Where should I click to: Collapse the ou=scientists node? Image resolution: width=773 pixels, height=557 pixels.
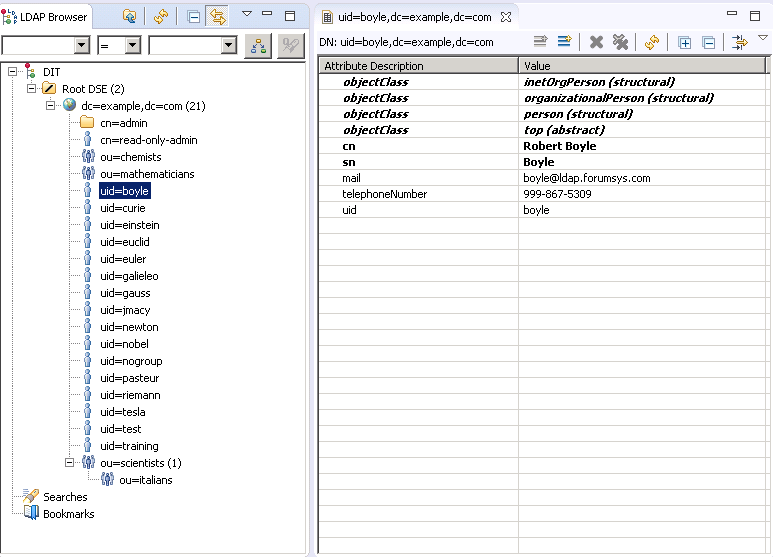tap(70, 462)
